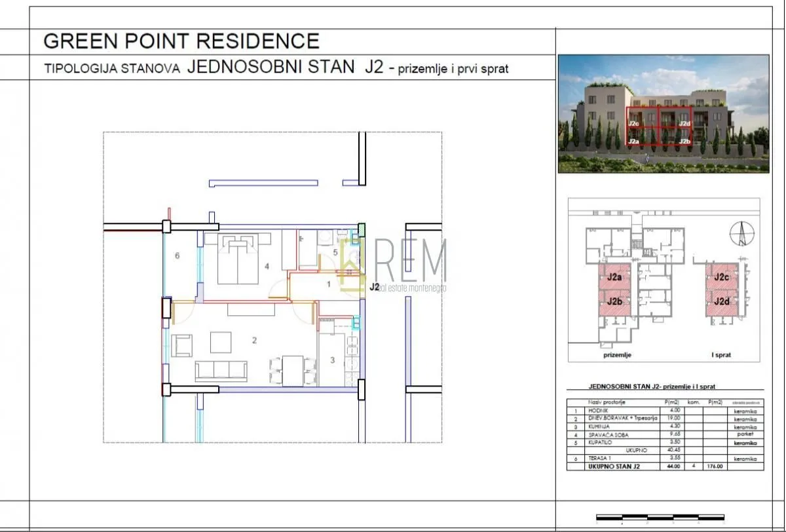The width and height of the screenshot is (786, 532).
Task: Click the armchair in the living room
Action: pos(182,345)
